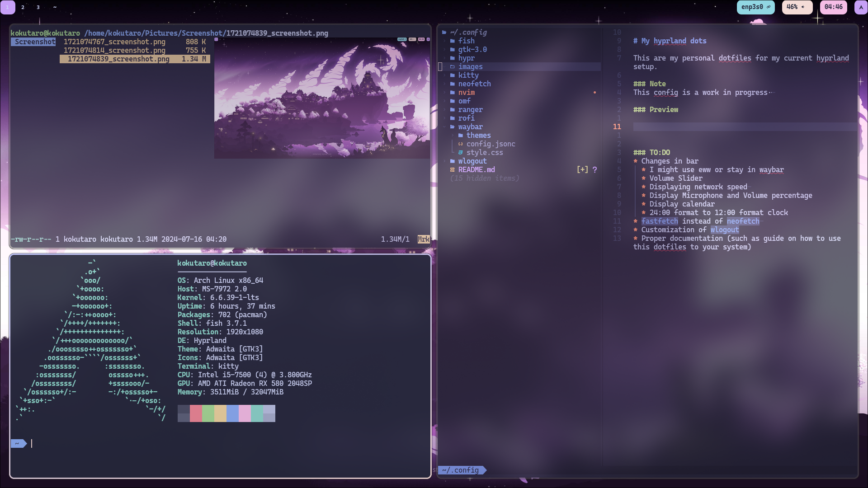Click the fish folder icon
868x488 pixels.
pyautogui.click(x=452, y=41)
